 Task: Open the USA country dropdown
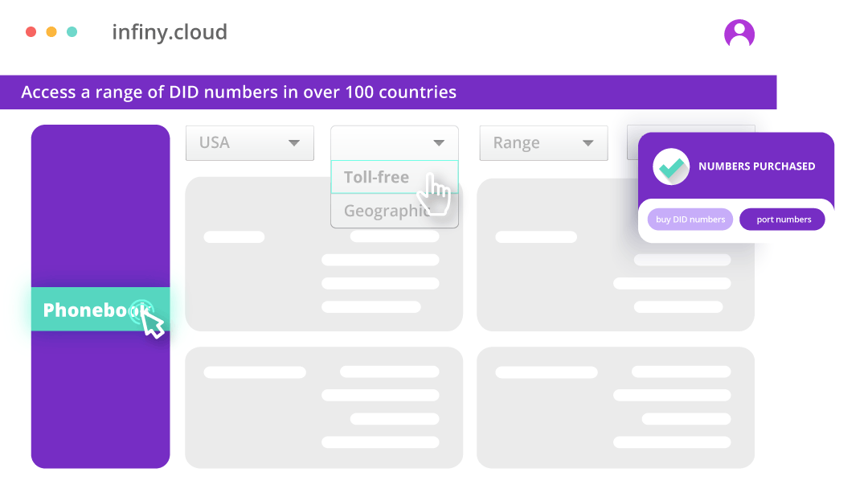point(249,142)
